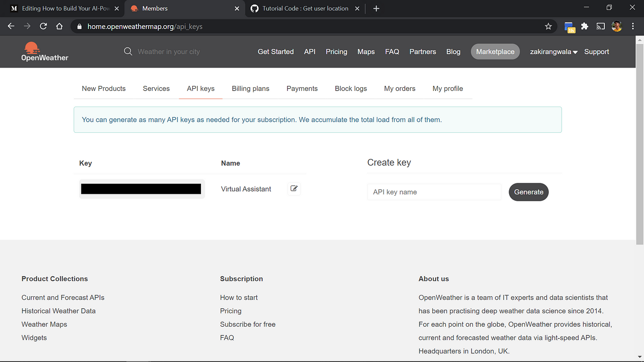Open the top navigation Pricing link
Screen dimensions: 644x362
pyautogui.click(x=336, y=51)
